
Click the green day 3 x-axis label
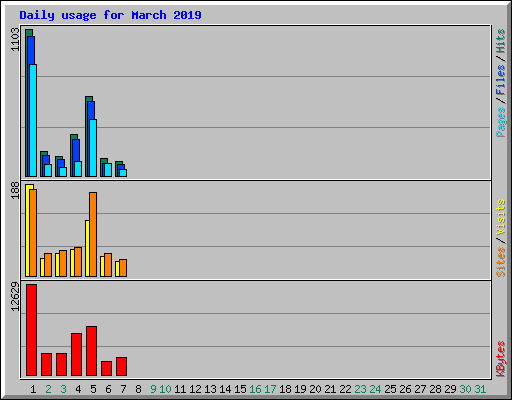[63, 389]
